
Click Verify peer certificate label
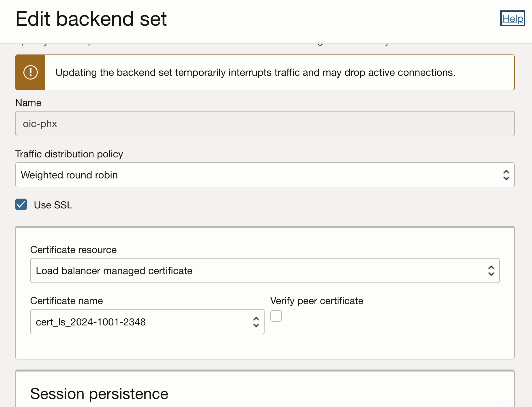[x=316, y=301]
